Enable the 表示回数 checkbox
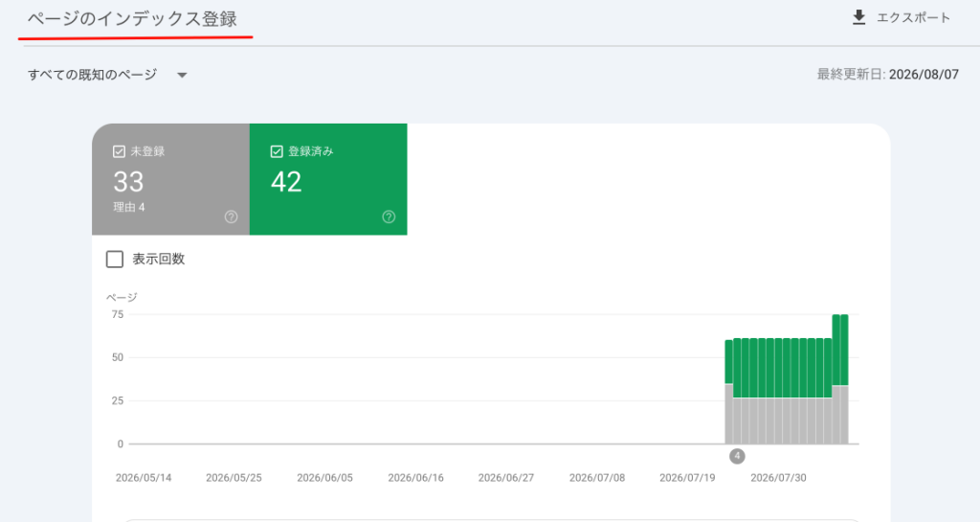Image resolution: width=980 pixels, height=522 pixels. (x=115, y=259)
